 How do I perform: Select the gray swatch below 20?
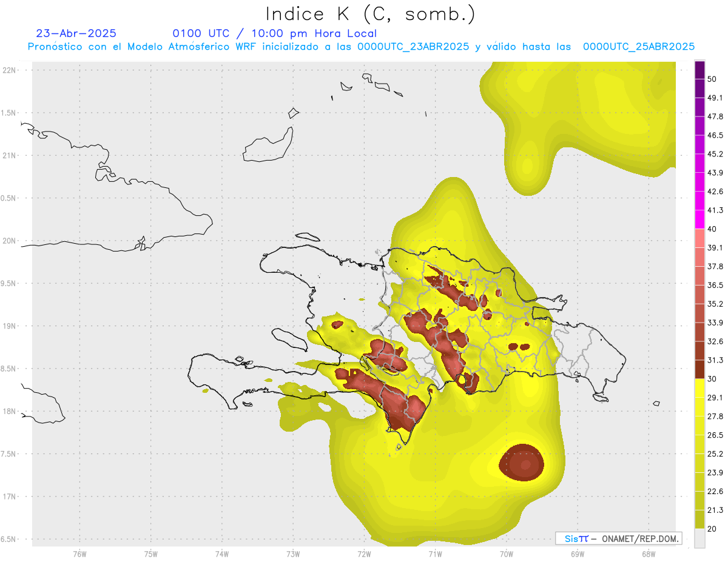coord(699,538)
